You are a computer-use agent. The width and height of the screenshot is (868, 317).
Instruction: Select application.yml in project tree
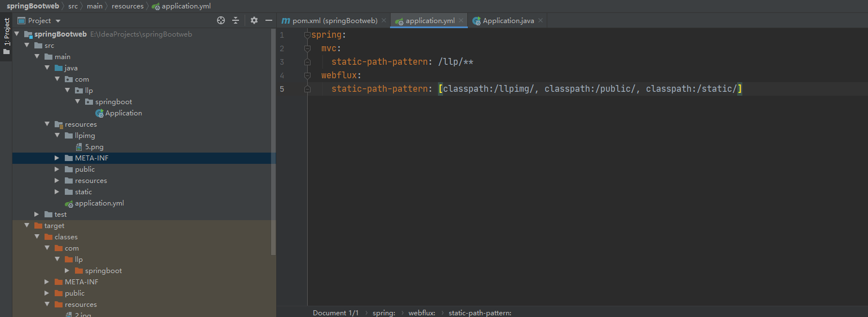click(99, 203)
